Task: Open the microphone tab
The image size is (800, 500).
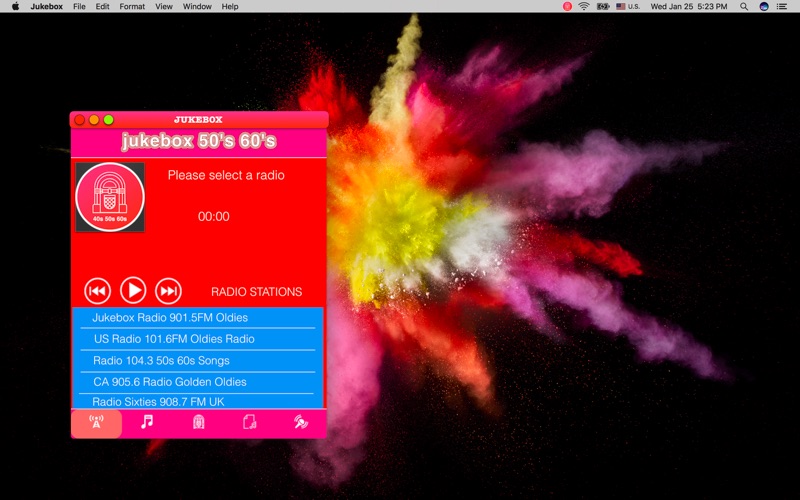Action: tap(301, 422)
